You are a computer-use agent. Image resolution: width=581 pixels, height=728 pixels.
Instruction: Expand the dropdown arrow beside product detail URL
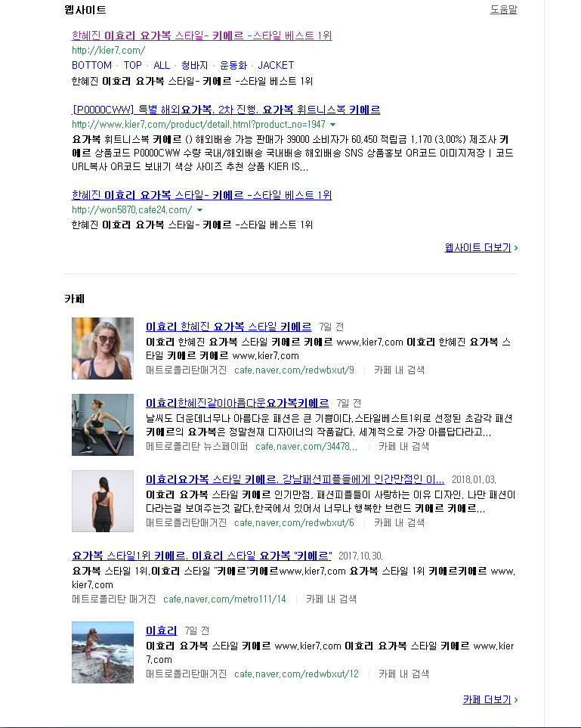(332, 125)
